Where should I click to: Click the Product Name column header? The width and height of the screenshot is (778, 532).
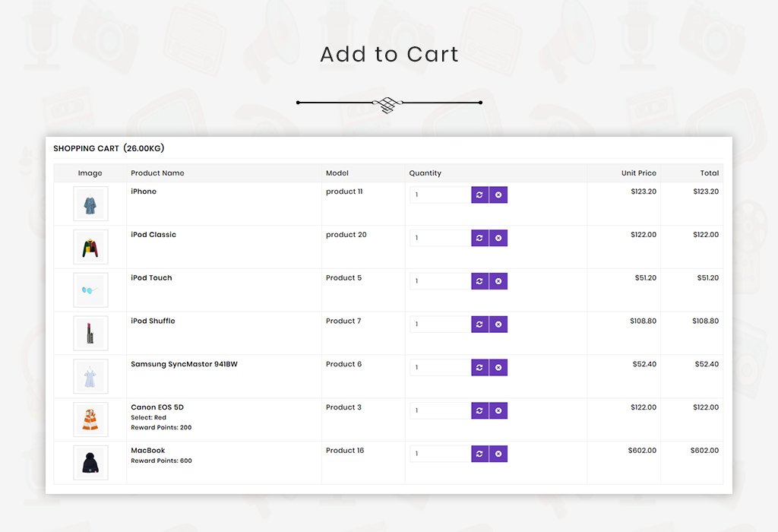point(157,173)
